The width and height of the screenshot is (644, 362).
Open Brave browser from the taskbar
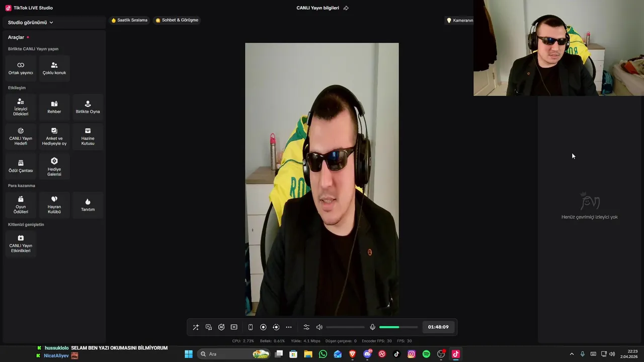pyautogui.click(x=352, y=354)
